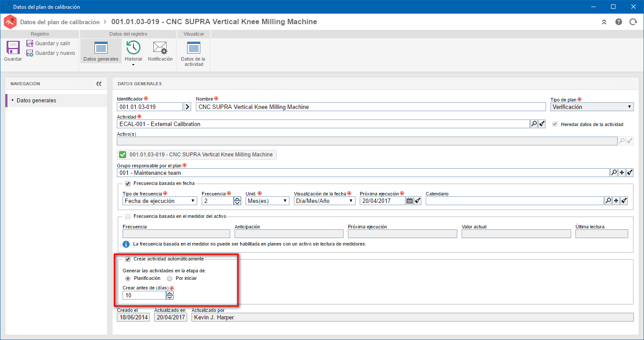The height and width of the screenshot is (340, 644).
Task: Expand the Tipo de frecuencia dropdown
Action: pyautogui.click(x=160, y=201)
